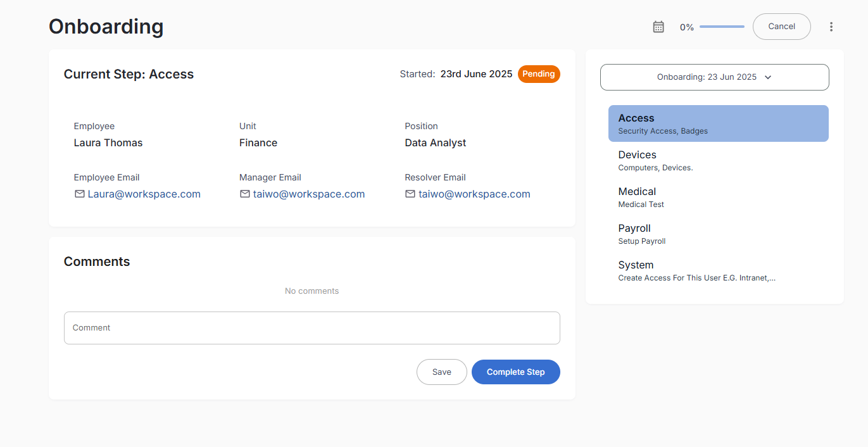Click the Resolver Email taiwo@workspace.com link
This screenshot has width=868, height=447.
[x=474, y=194]
